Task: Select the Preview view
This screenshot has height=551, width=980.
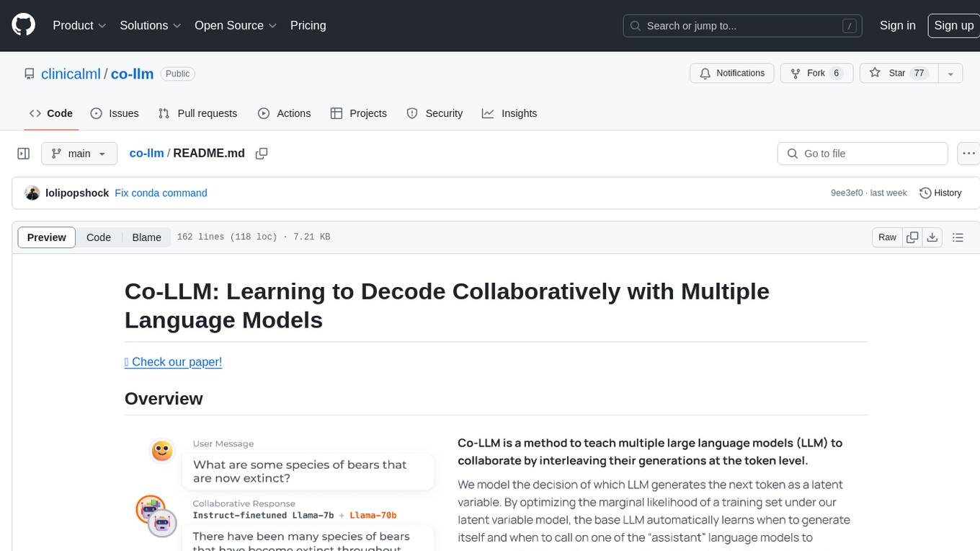Action: point(46,237)
